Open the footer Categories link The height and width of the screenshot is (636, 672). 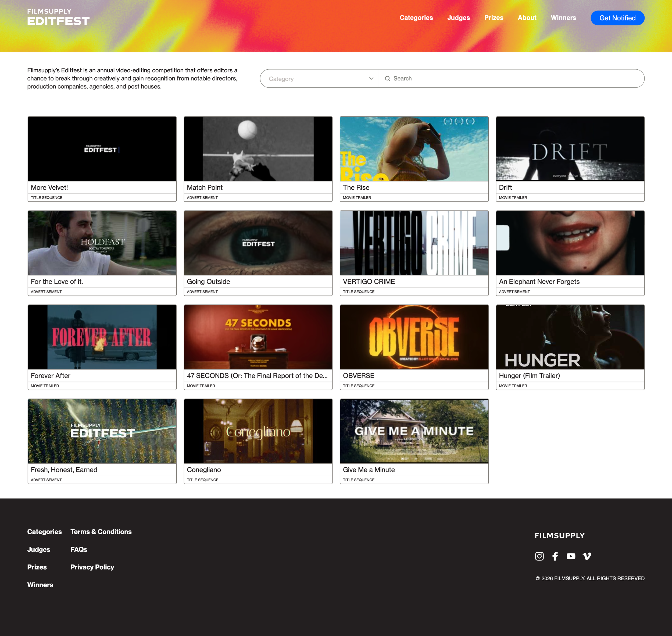coord(44,532)
